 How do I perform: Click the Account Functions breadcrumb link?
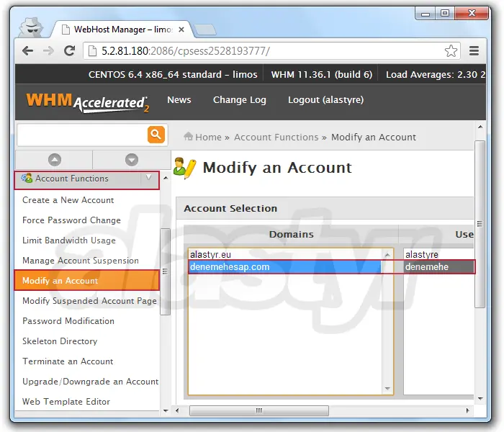276,137
